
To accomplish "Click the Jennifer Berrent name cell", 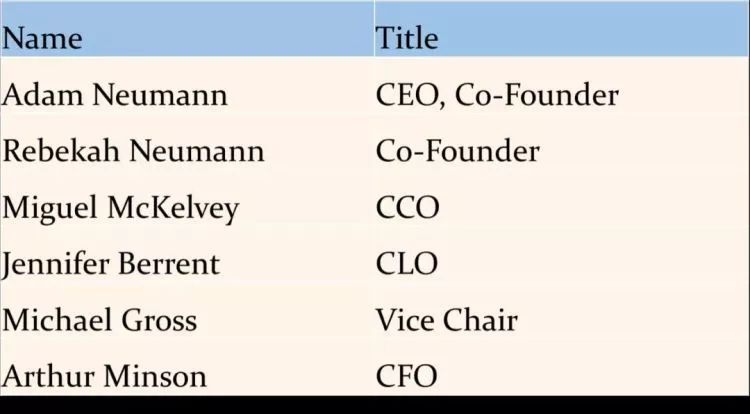I will (x=187, y=263).
